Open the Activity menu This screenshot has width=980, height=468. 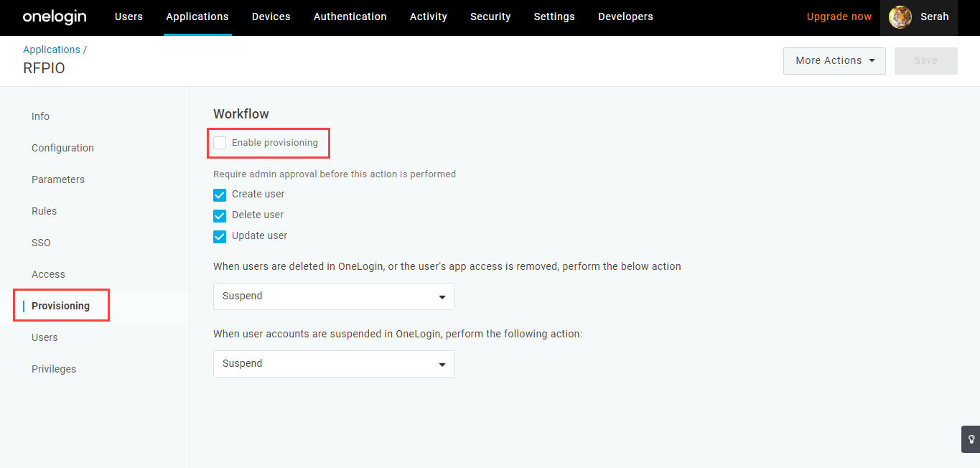pyautogui.click(x=429, y=17)
